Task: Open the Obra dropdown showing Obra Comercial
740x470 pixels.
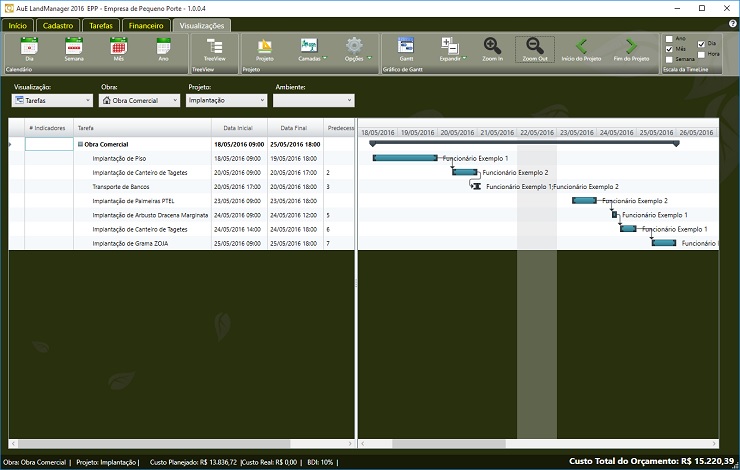Action: 139,101
